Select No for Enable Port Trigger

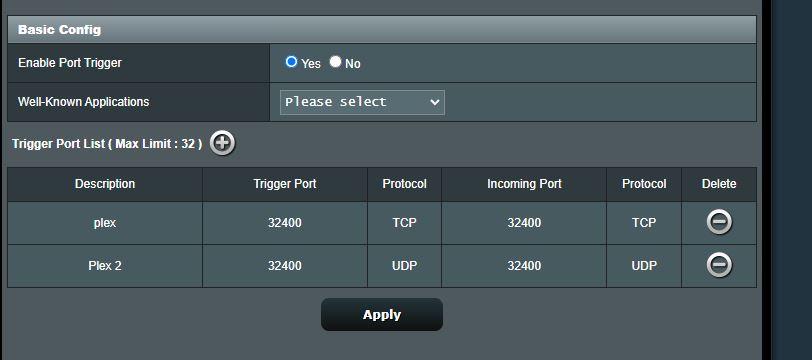coord(336,62)
